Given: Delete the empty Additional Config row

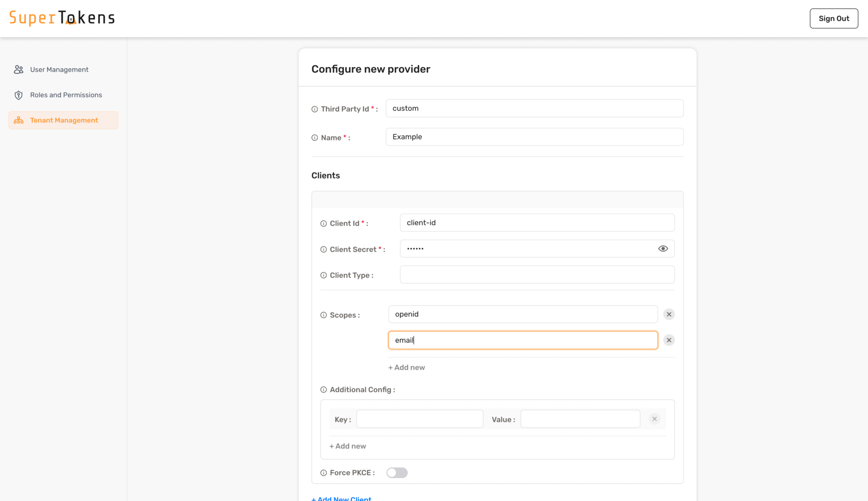Looking at the screenshot, I should click(654, 418).
